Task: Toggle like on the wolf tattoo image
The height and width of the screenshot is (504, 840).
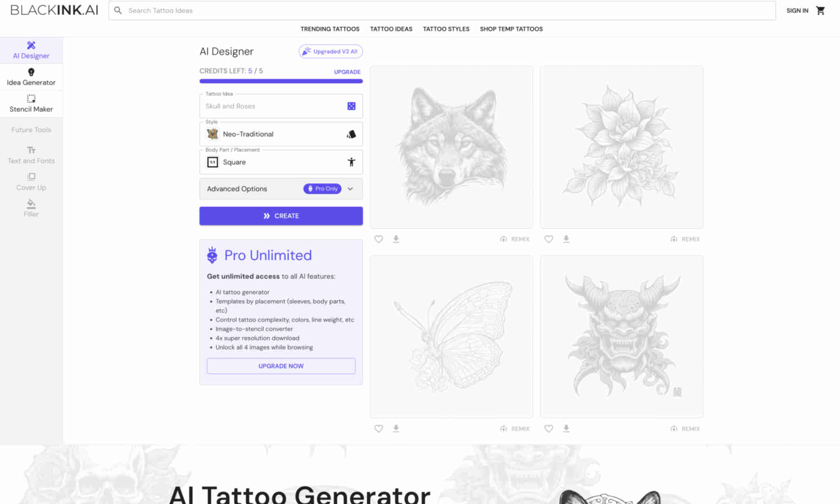Action: tap(378, 239)
